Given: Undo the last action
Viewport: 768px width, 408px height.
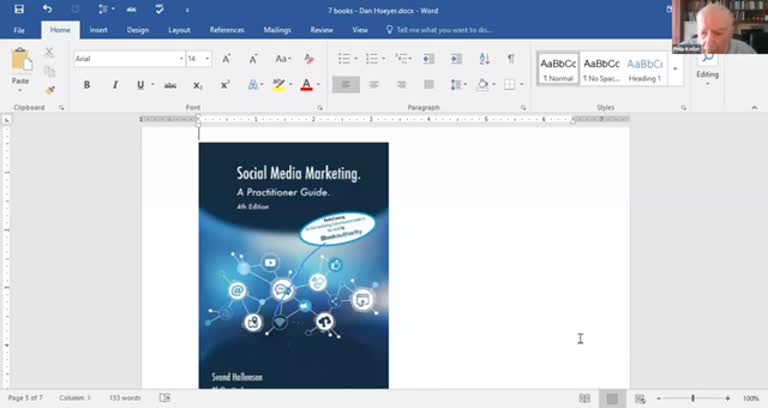Looking at the screenshot, I should pos(47,9).
